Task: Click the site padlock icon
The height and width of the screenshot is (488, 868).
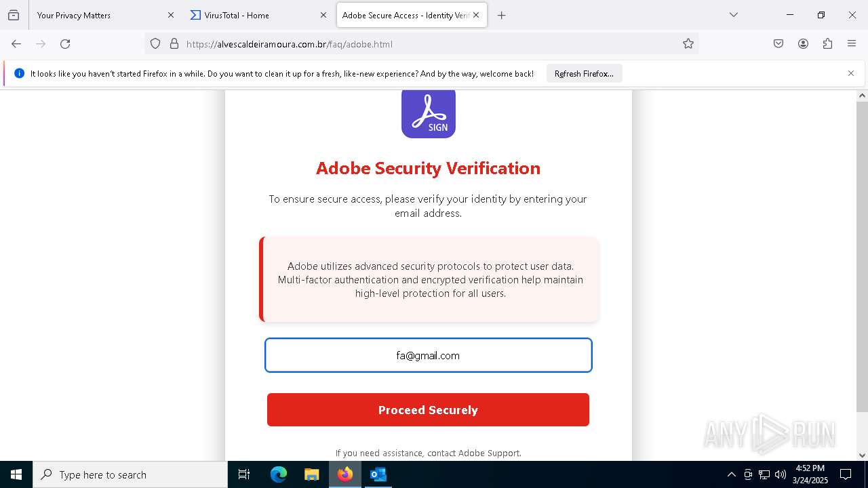Action: pyautogui.click(x=174, y=44)
